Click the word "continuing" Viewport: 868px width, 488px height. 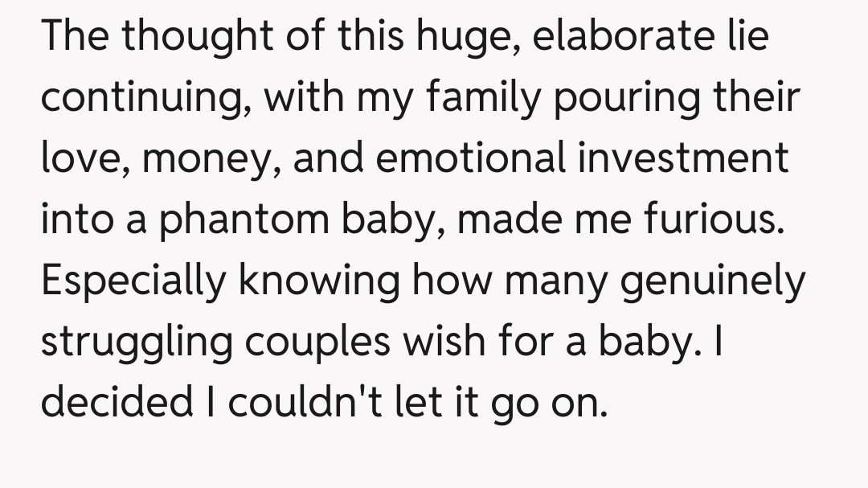click(145, 97)
